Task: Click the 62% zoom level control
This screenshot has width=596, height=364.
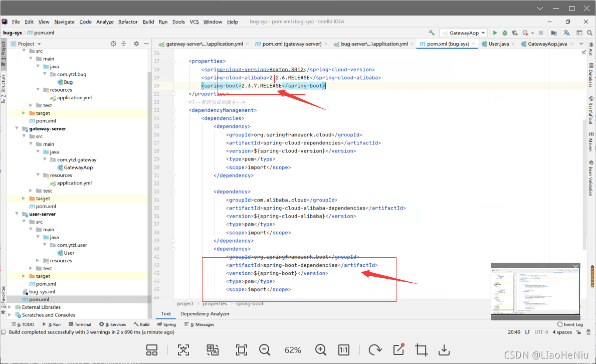Action: pyautogui.click(x=293, y=350)
